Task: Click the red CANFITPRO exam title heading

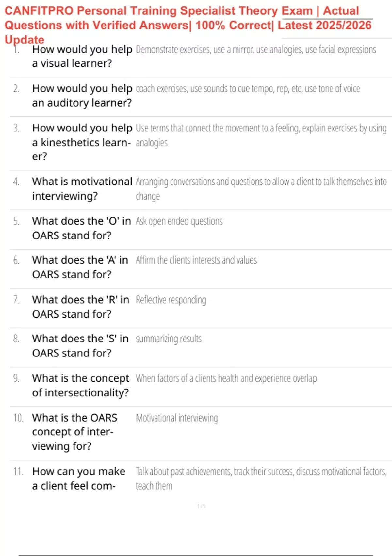Action: (188, 25)
